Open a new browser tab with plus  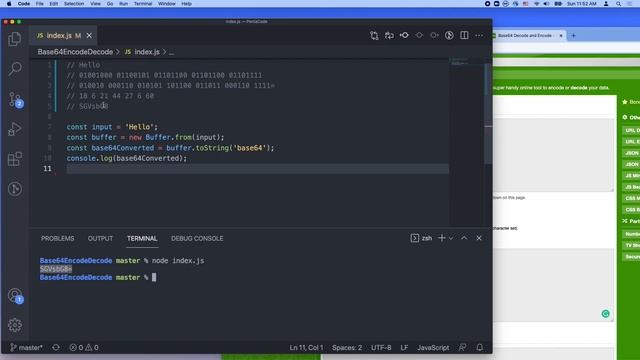[573, 36]
